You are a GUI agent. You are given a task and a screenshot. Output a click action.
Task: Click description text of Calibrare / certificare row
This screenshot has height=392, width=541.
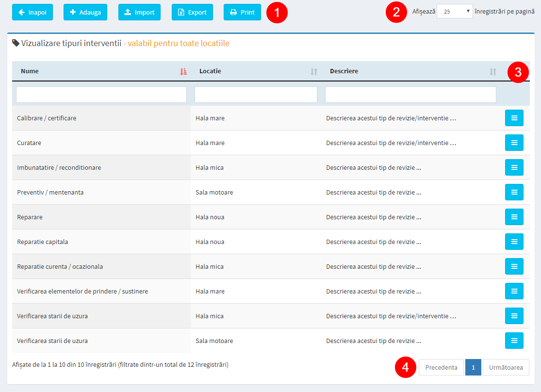click(391, 118)
